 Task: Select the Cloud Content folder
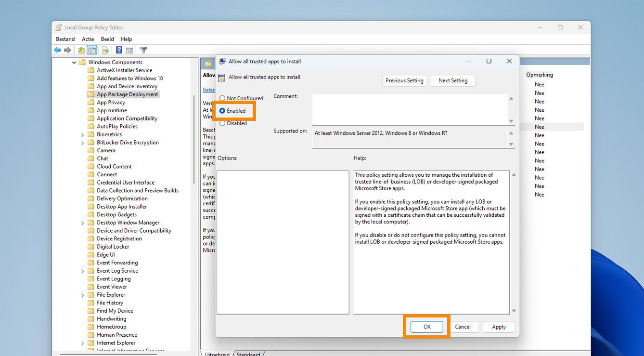(114, 167)
